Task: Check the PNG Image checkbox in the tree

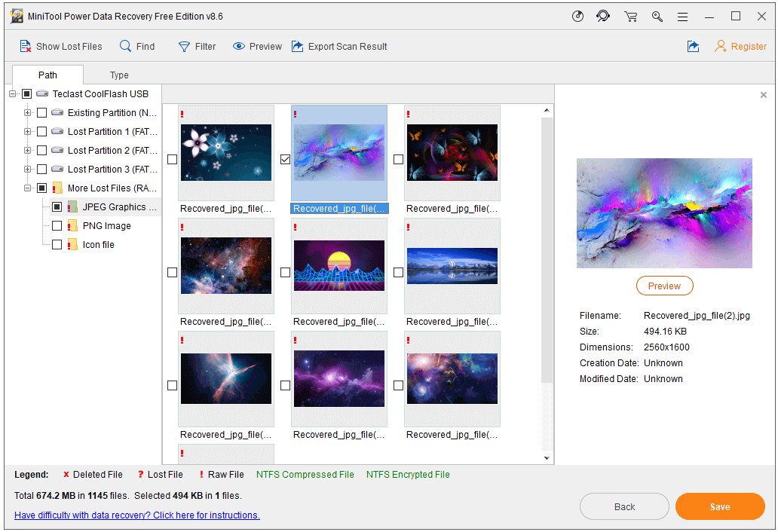Action: pyautogui.click(x=57, y=225)
